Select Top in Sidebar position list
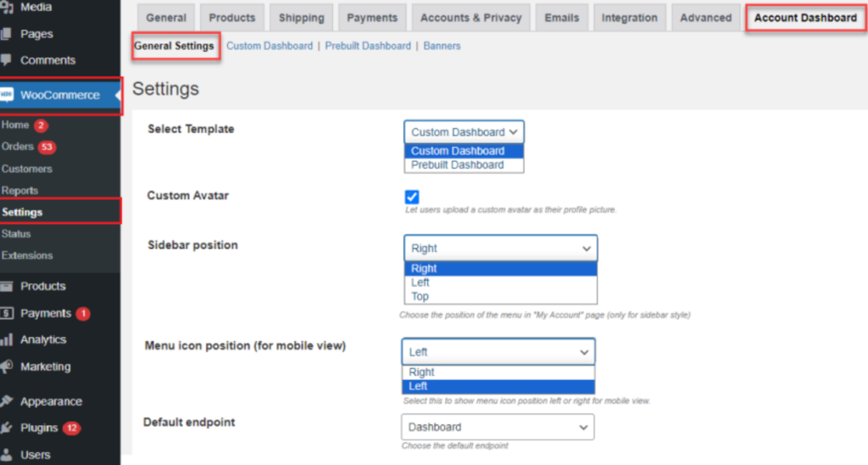 (x=420, y=297)
